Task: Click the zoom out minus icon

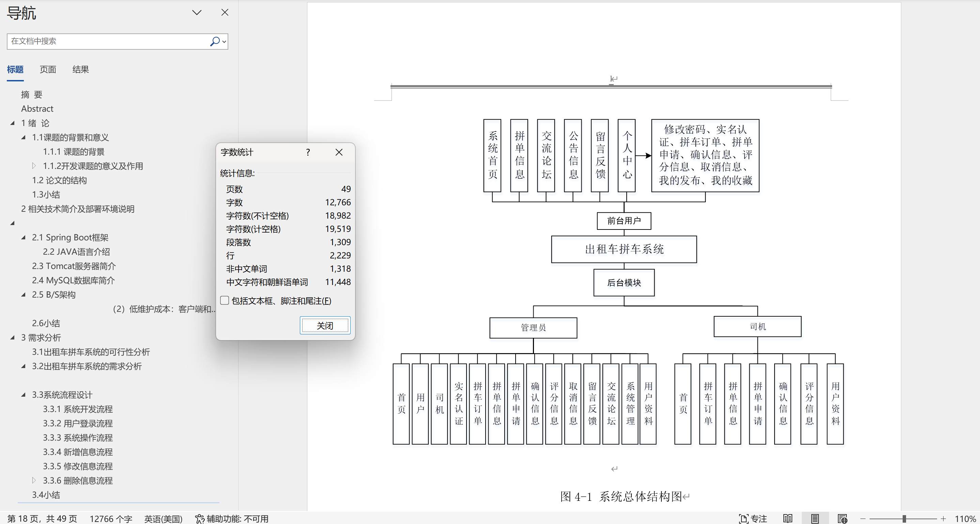Action: 863,519
